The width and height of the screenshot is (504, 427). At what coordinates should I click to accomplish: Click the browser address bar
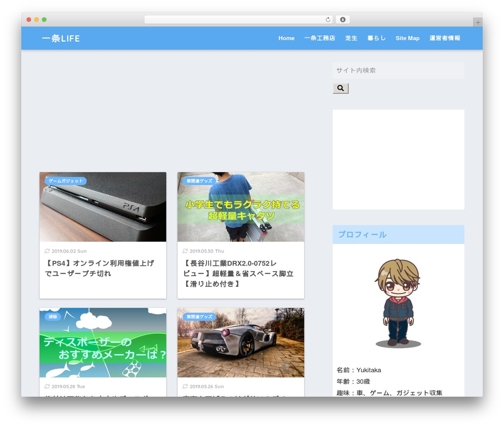tap(238, 20)
